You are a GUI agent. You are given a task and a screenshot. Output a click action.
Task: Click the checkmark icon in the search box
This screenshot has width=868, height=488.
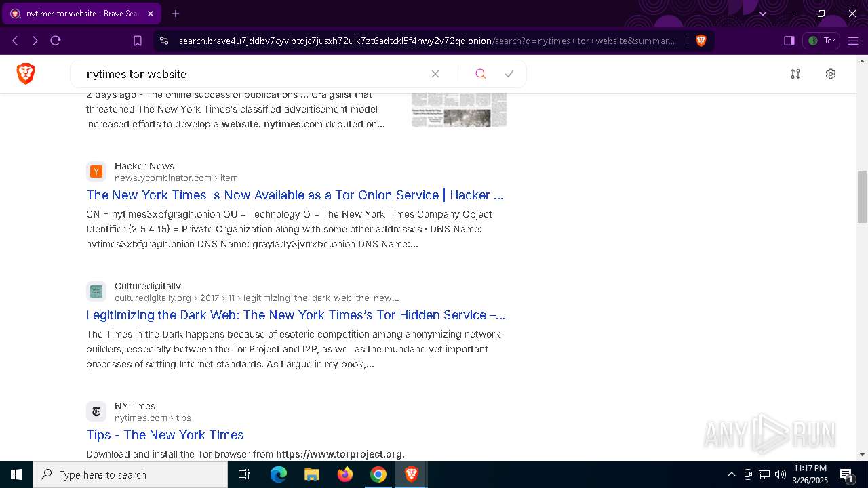coord(509,74)
